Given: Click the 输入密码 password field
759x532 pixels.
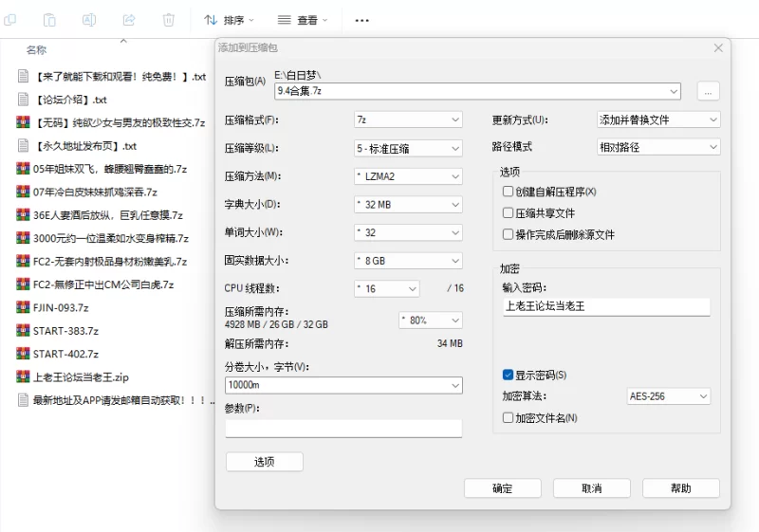Looking at the screenshot, I should tap(606, 306).
